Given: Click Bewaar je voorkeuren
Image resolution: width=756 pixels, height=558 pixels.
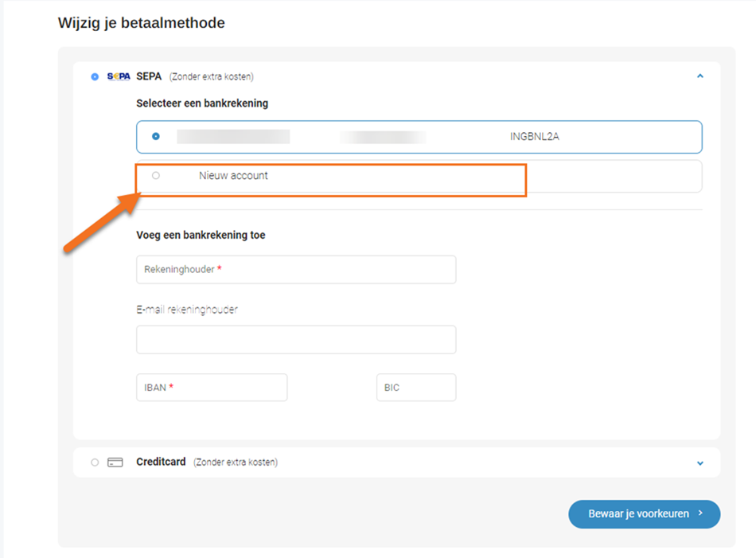Looking at the screenshot, I should [x=644, y=514].
